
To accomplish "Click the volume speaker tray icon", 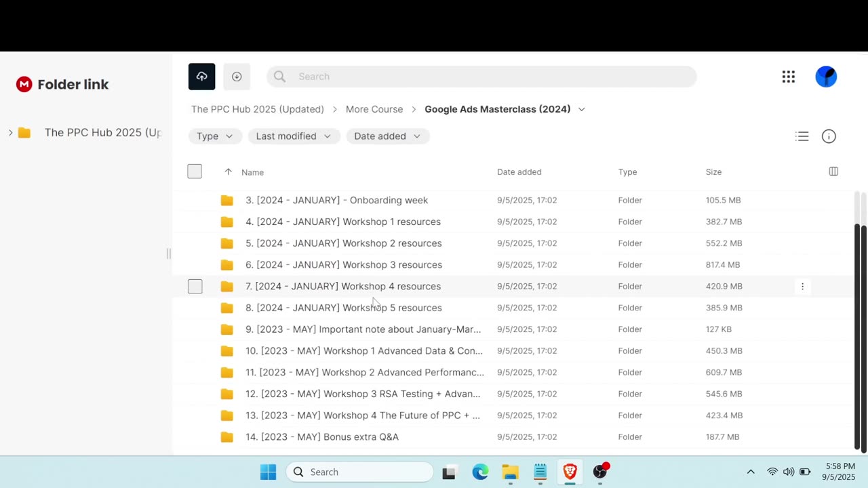I will click(789, 472).
